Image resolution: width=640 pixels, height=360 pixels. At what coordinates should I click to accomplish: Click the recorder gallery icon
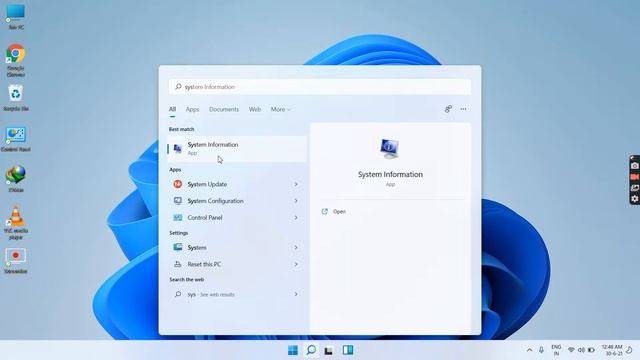(634, 188)
